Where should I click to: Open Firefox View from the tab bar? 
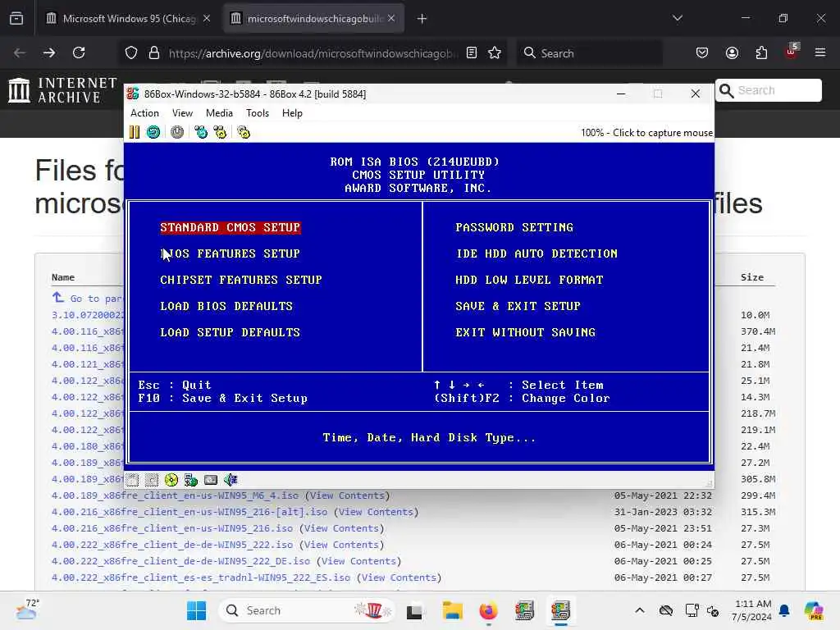16,19
